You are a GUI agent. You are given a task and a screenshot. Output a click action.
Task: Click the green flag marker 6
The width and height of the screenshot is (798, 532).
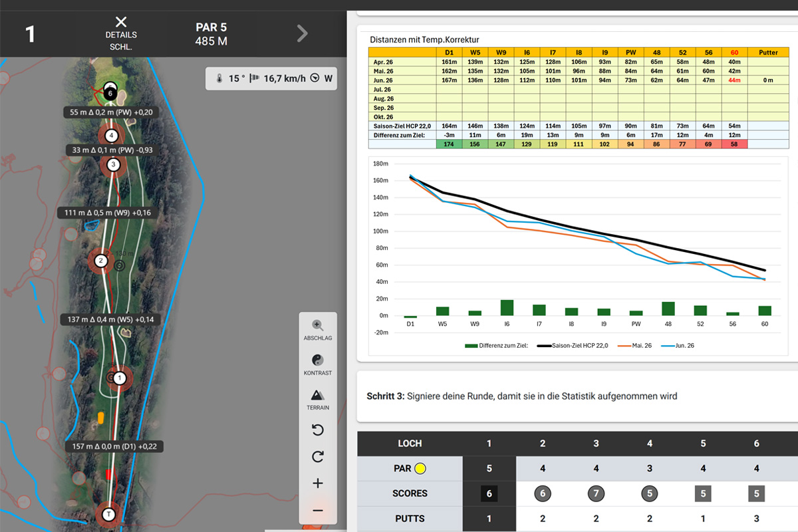(111, 93)
